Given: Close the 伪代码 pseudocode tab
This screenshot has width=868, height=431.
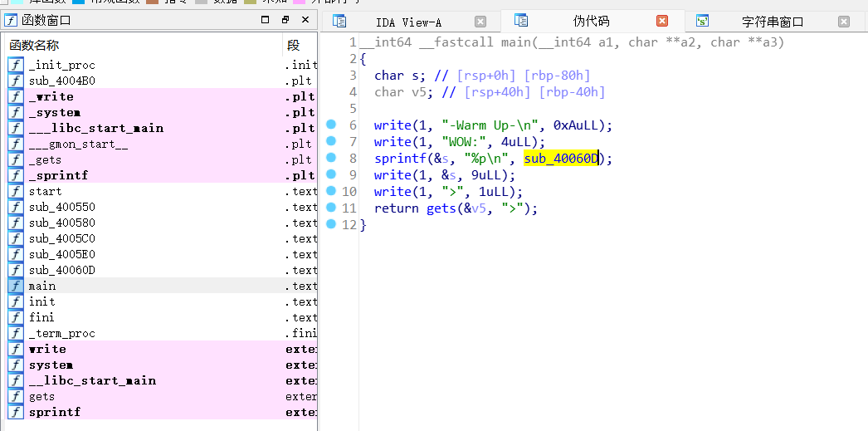Looking at the screenshot, I should click(662, 21).
